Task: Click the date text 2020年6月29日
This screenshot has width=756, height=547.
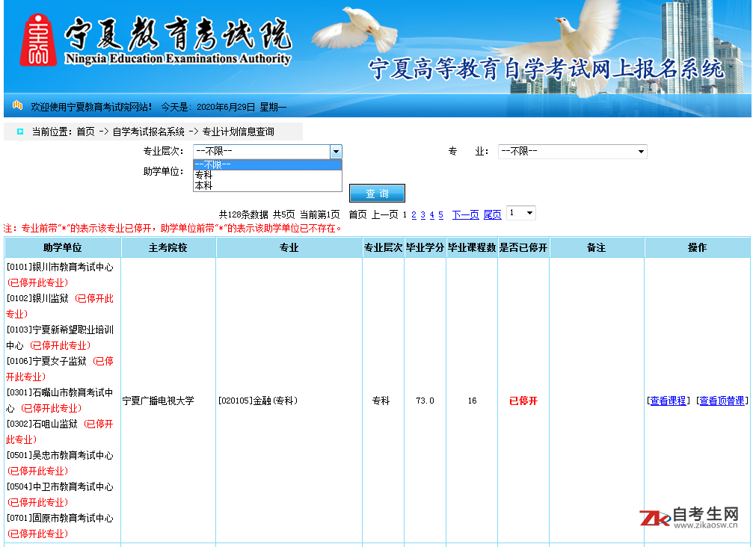Action: tap(226, 107)
